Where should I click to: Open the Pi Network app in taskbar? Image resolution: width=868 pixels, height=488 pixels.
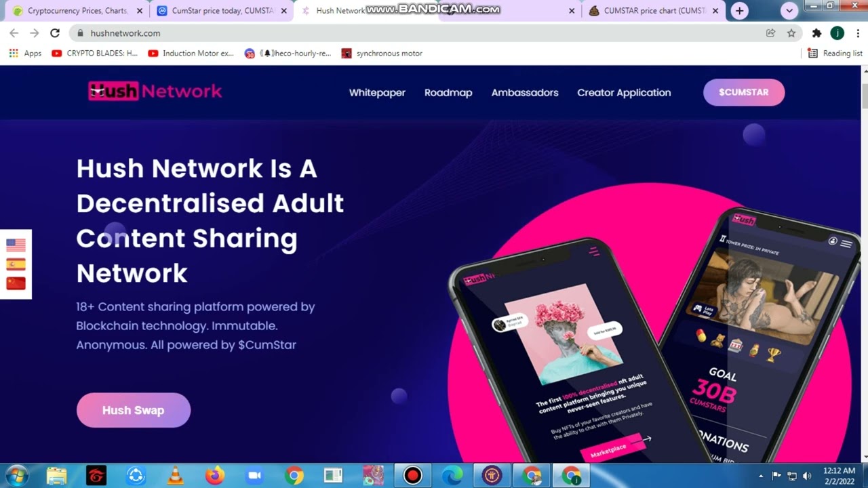[492, 476]
